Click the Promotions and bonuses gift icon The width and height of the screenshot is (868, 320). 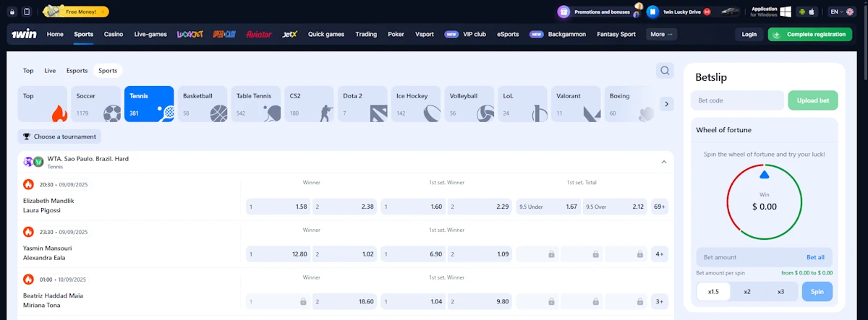point(564,12)
